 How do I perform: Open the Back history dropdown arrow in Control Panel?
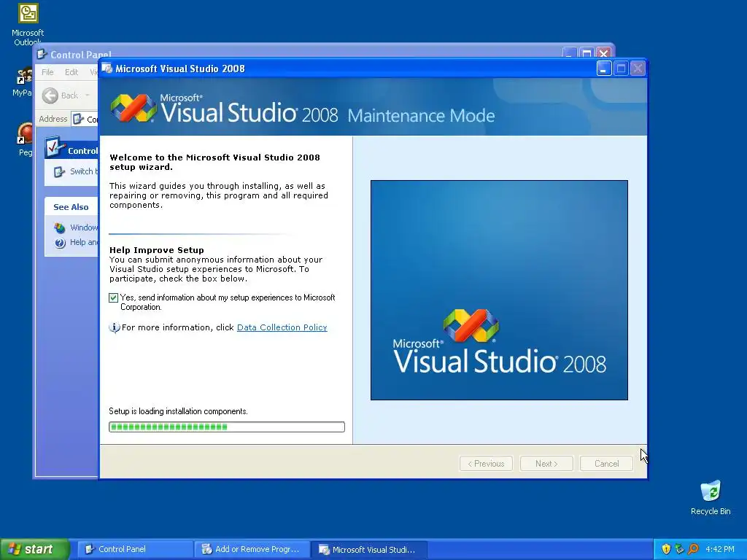point(88,96)
